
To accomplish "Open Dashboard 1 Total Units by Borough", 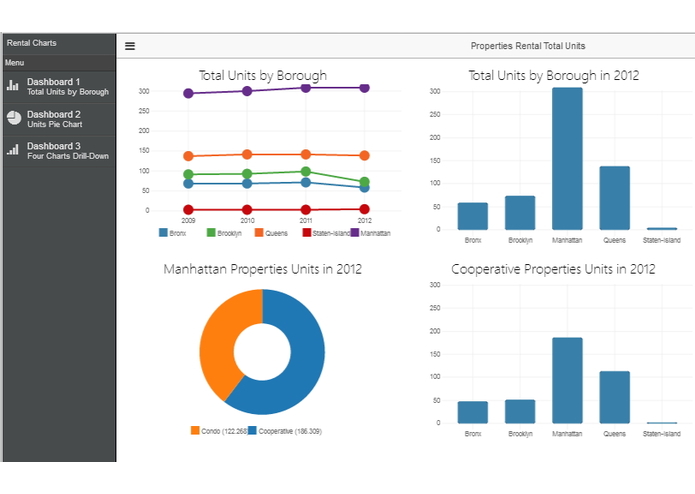I will pyautogui.click(x=59, y=87).
